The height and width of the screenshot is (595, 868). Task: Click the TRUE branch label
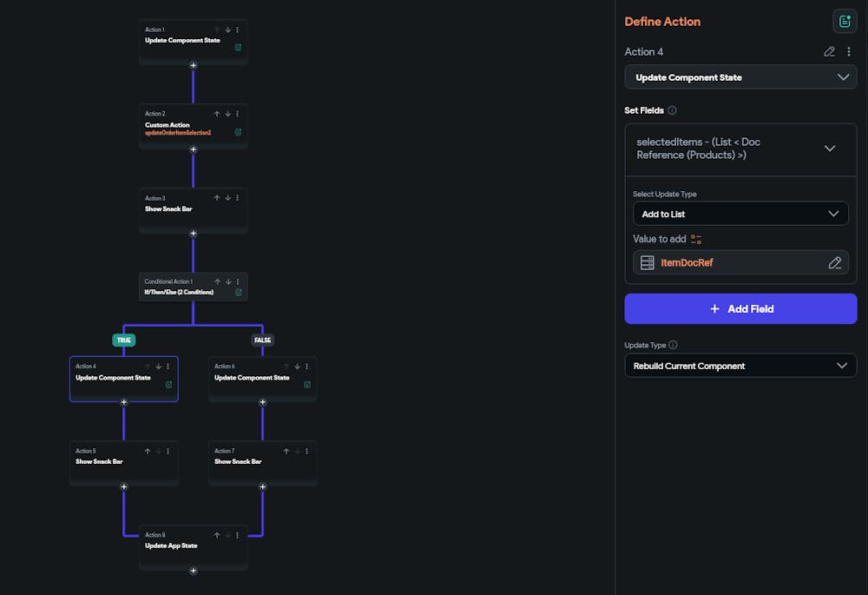[124, 340]
